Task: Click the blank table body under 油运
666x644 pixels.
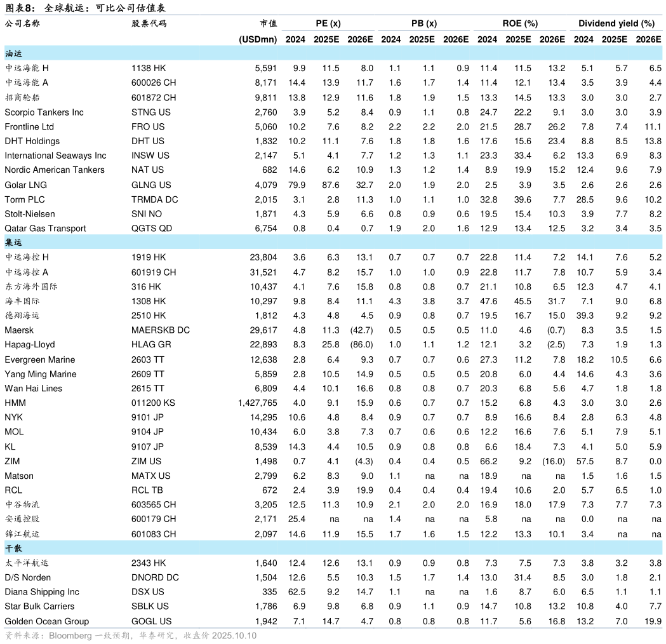Action: (333, 146)
